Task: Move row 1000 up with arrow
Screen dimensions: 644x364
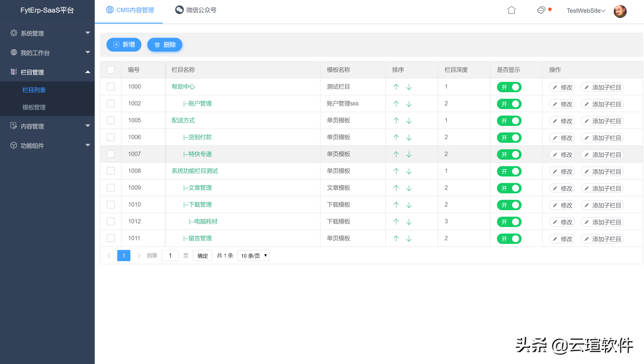Action: coord(396,87)
